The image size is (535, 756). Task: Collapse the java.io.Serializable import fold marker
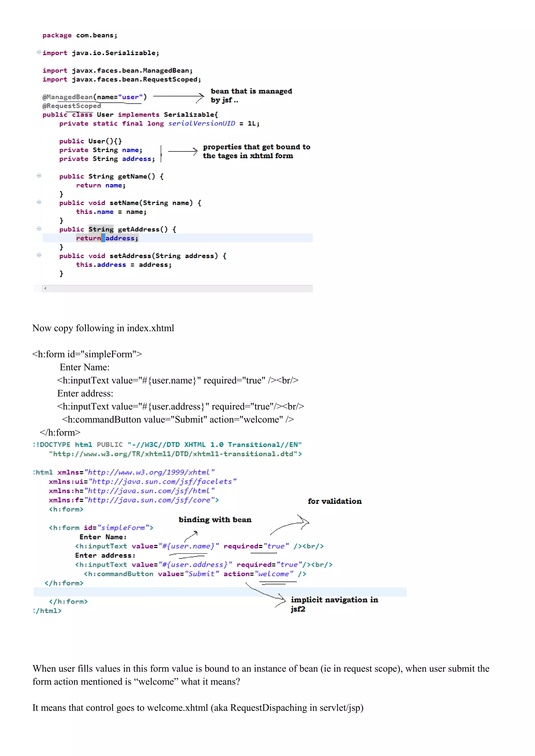pyautogui.click(x=39, y=52)
